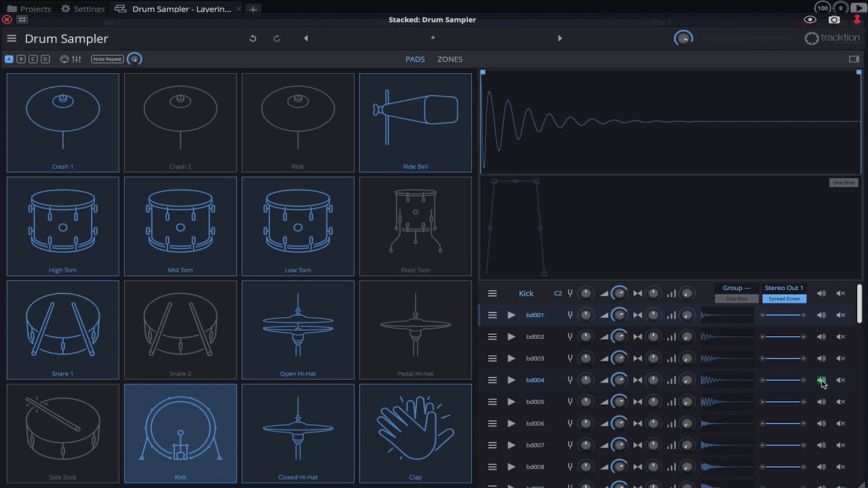The height and width of the screenshot is (488, 868).
Task: Select the Snare 2 pad
Action: tap(180, 330)
